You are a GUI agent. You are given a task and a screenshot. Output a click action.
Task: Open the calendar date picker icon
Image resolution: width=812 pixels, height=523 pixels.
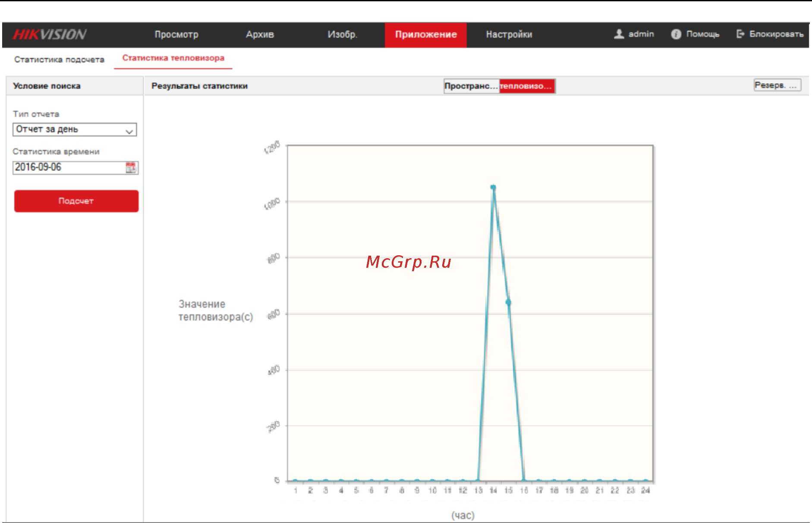pyautogui.click(x=131, y=167)
